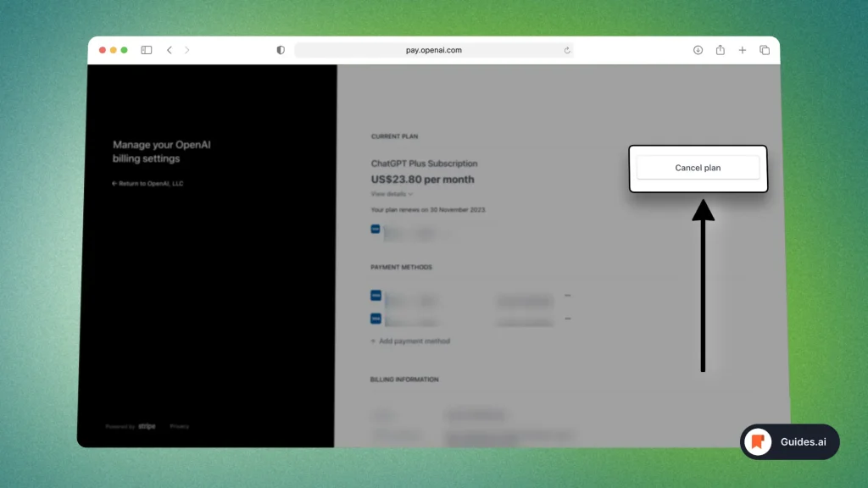Screen dimensions: 868x488
Task: Click Add payment method link
Action: click(x=410, y=341)
